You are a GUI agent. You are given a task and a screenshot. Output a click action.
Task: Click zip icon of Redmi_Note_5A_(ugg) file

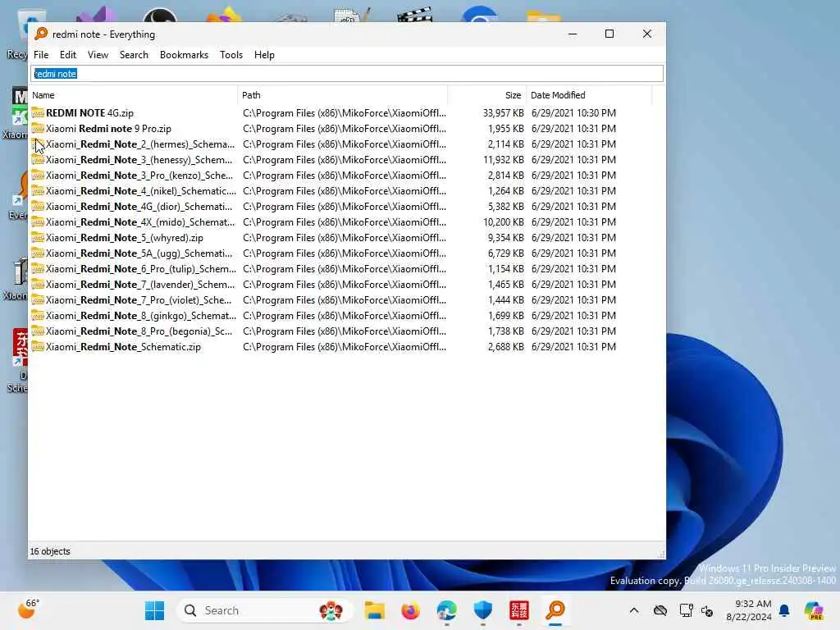click(x=38, y=253)
